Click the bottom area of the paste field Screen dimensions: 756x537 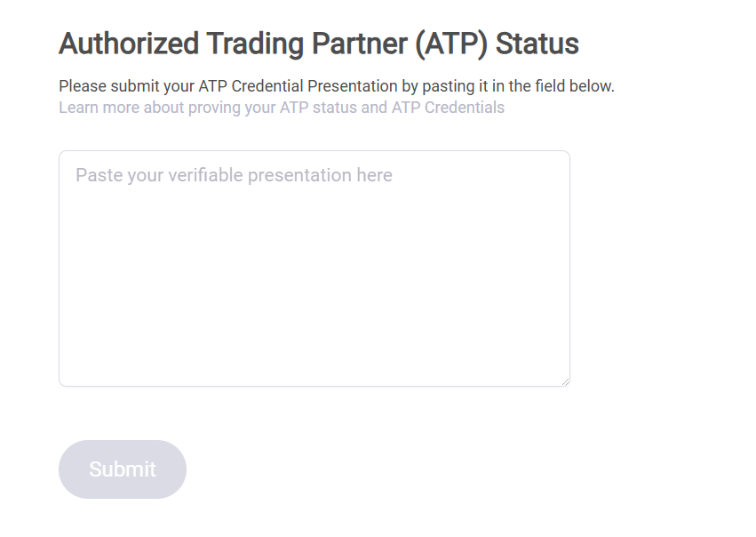click(314, 365)
